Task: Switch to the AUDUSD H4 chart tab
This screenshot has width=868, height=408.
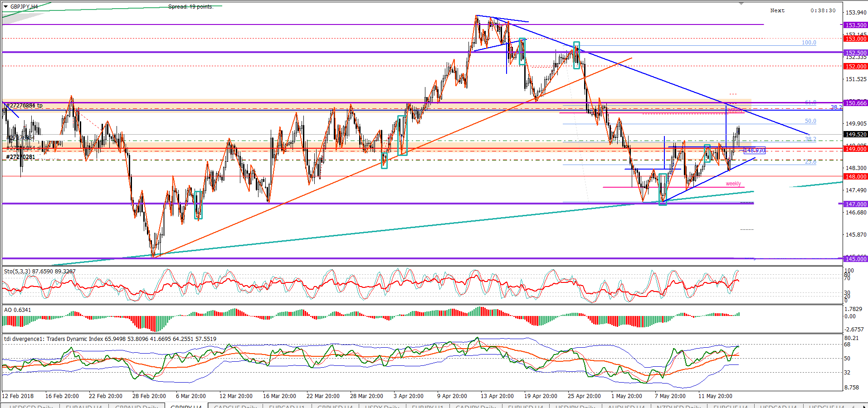Action: [626, 407]
